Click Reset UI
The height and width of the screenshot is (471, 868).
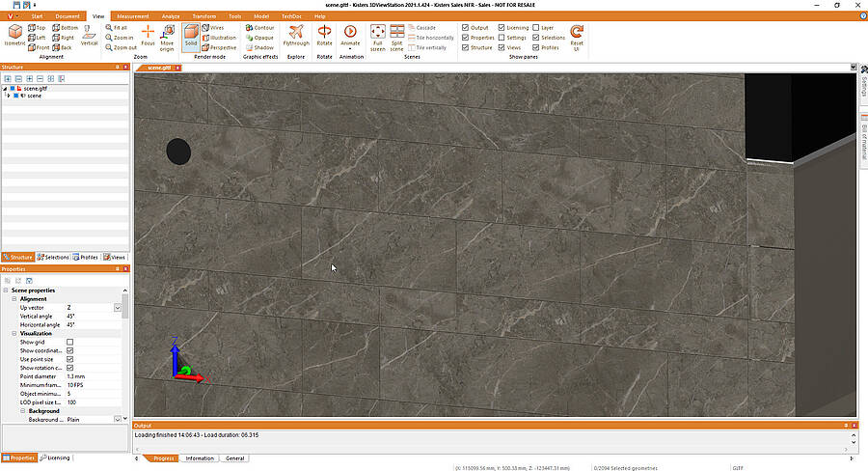tap(577, 38)
